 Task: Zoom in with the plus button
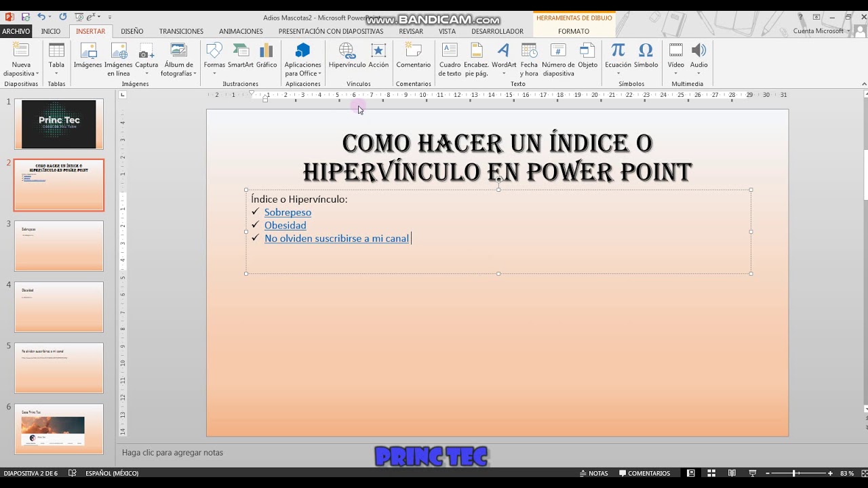(x=830, y=473)
